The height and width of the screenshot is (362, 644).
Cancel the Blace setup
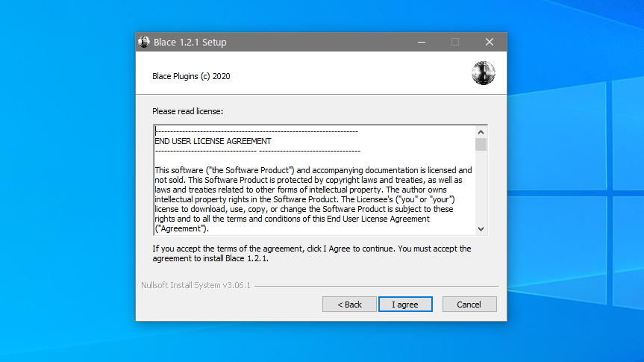[x=469, y=305]
